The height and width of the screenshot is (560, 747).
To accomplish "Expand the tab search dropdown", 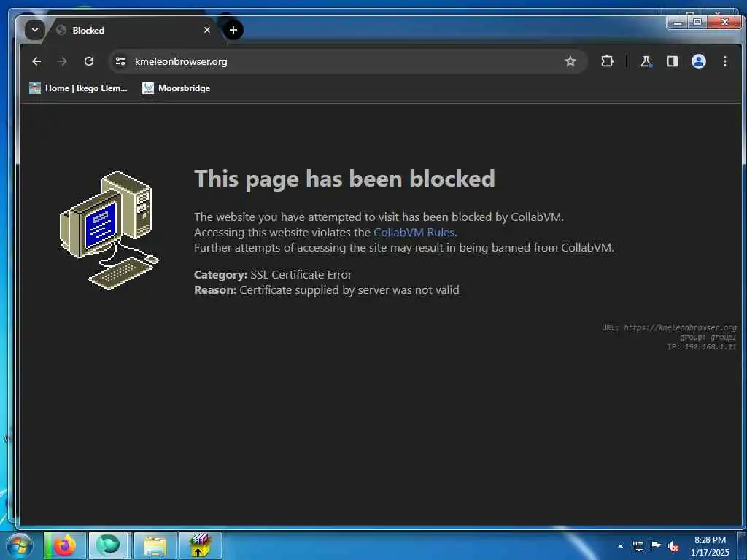I will (35, 30).
